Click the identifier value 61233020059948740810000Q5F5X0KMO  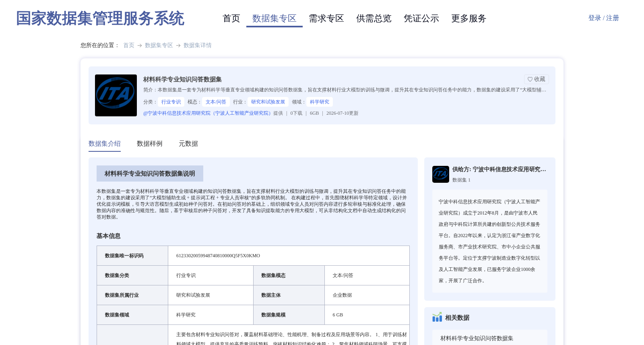pos(218,256)
